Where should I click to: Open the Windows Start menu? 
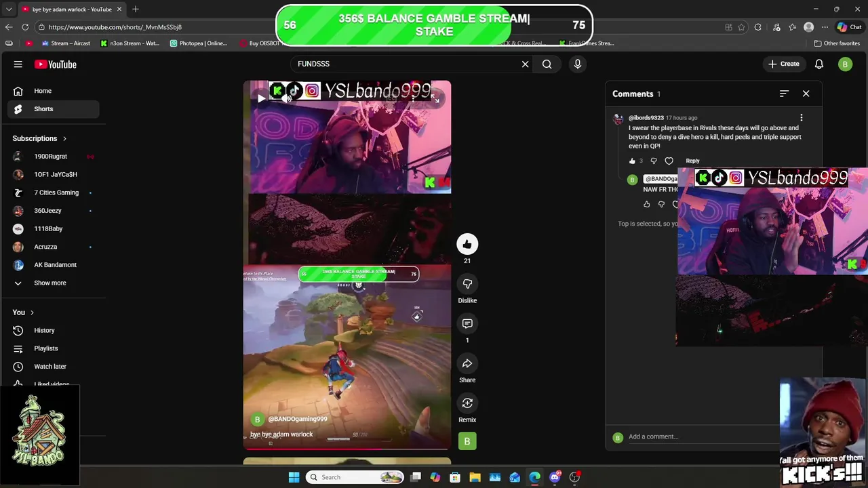[x=294, y=477]
